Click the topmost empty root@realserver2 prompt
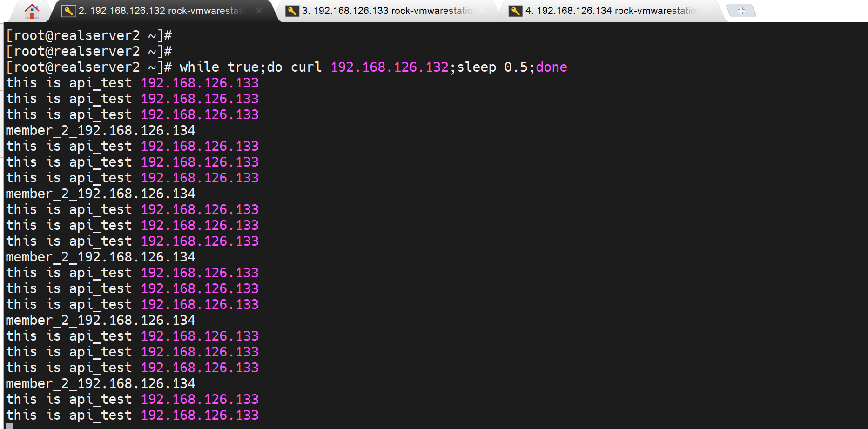This screenshot has width=868, height=429. tap(89, 36)
